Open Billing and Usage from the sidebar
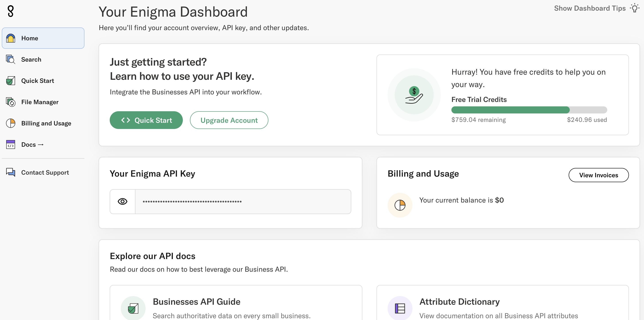Screen dimensions: 644x320 point(46,123)
